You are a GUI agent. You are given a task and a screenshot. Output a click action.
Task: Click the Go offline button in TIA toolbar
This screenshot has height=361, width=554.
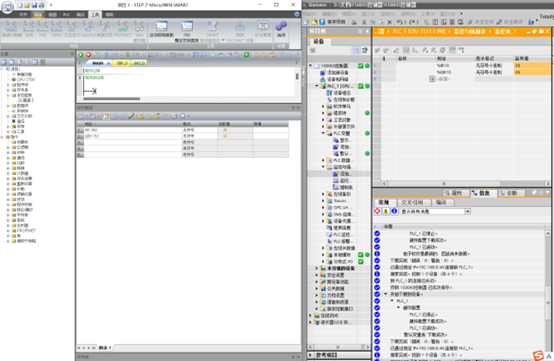click(509, 22)
